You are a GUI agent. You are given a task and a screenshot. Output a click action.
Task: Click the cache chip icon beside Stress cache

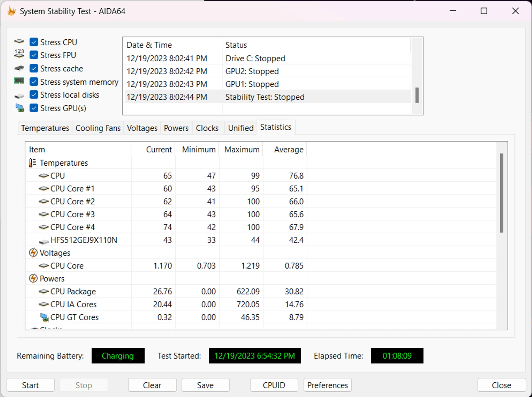pyautogui.click(x=19, y=68)
